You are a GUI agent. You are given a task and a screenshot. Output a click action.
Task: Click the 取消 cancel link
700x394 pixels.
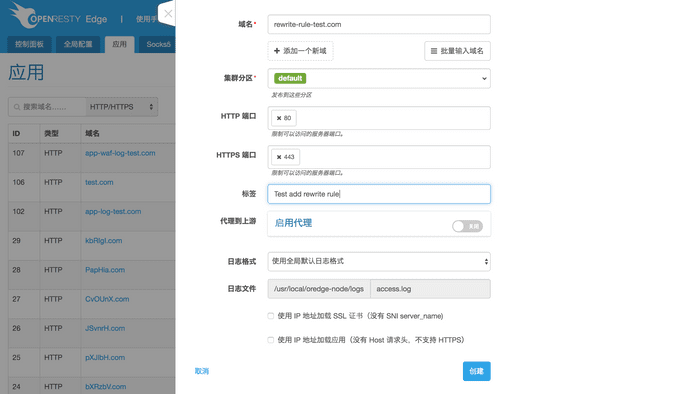202,371
